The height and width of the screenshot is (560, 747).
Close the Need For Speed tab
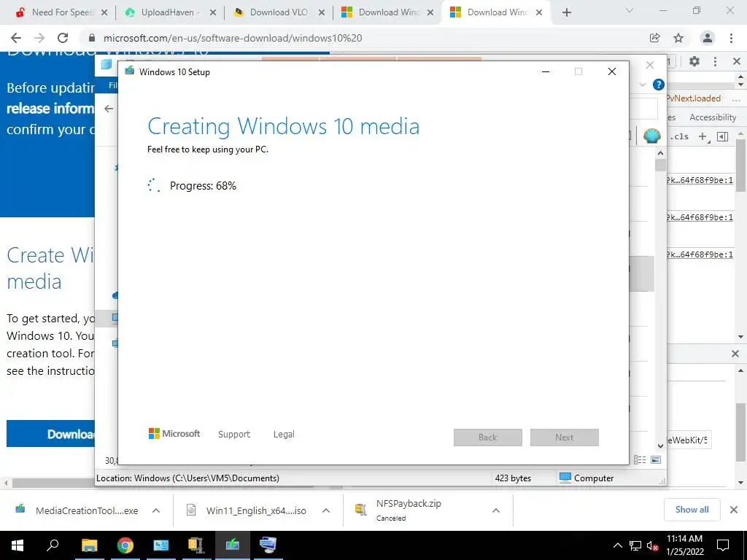tap(104, 12)
